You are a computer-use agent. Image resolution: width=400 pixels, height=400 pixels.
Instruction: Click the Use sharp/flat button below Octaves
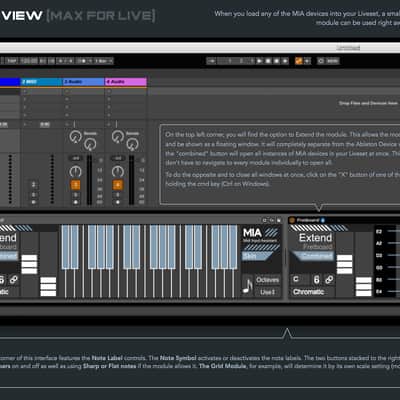[x=268, y=292]
